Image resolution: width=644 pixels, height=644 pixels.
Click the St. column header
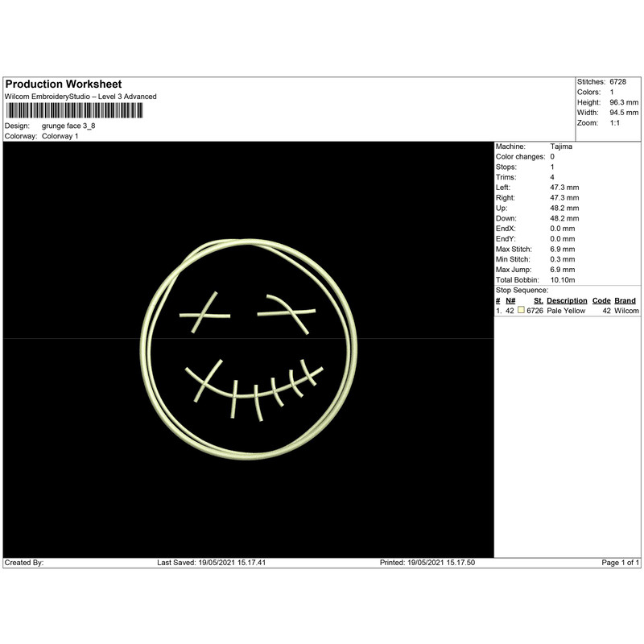click(538, 300)
